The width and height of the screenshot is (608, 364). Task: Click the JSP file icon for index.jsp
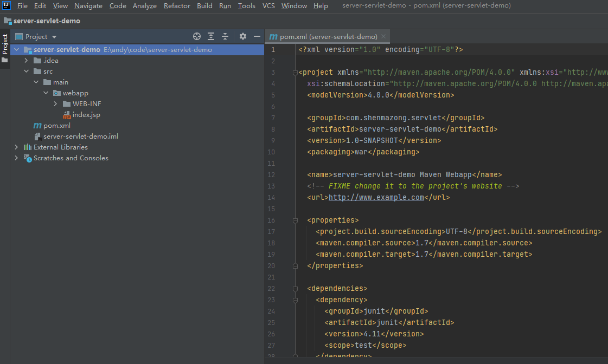pyautogui.click(x=67, y=115)
